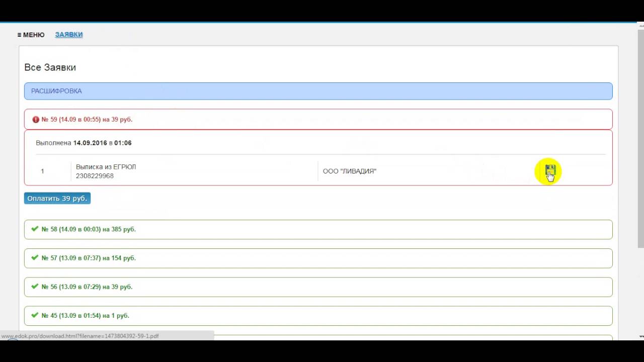This screenshot has width=644, height=362.
Task: Click the red error icon on № 59
Action: (x=36, y=120)
